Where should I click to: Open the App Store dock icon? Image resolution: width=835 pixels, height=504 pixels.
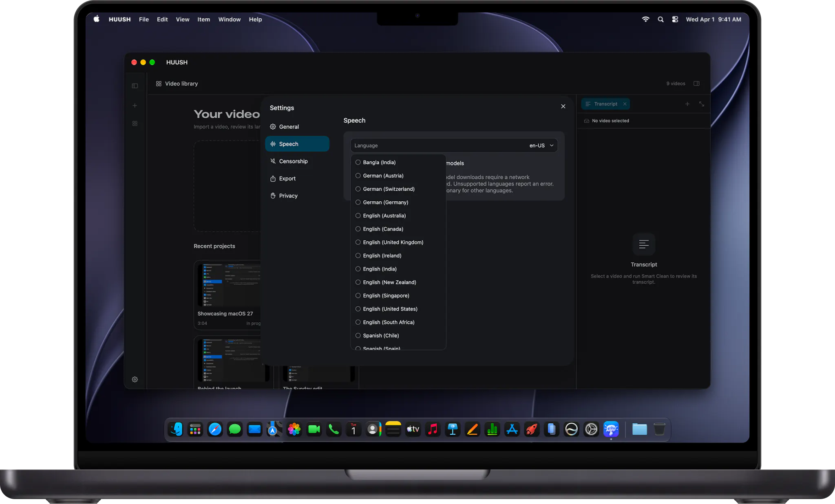point(512,429)
